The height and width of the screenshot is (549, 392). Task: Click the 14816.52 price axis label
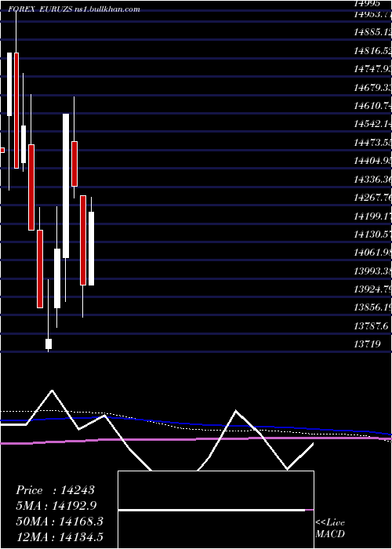[372, 51]
